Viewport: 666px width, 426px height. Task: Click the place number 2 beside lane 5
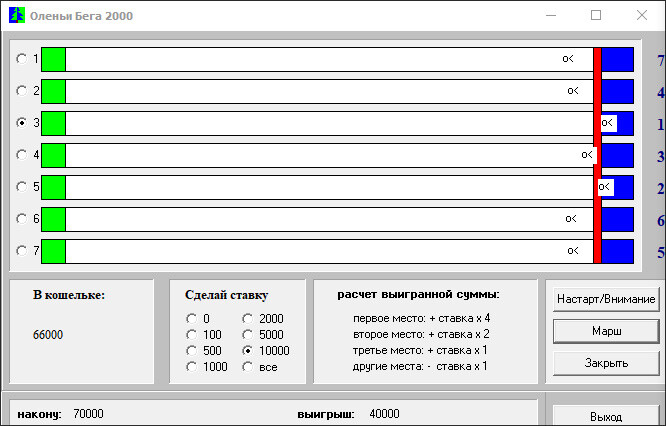click(660, 188)
